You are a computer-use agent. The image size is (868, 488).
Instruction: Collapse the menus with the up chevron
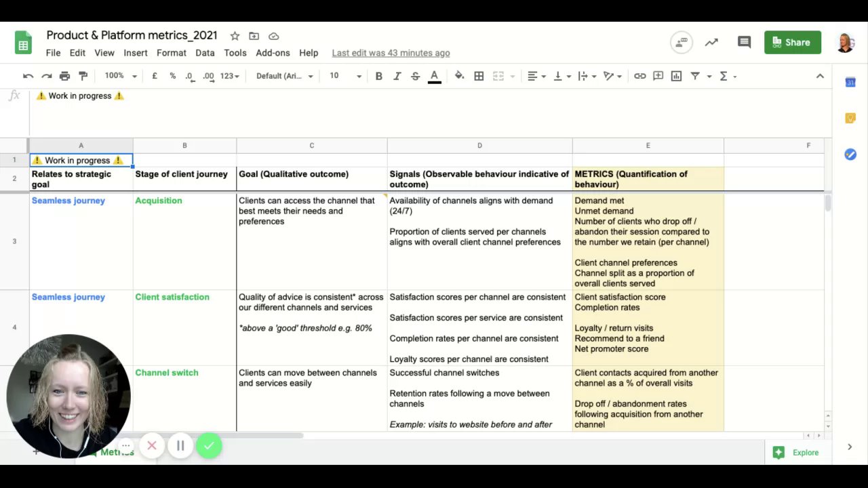[820, 76]
